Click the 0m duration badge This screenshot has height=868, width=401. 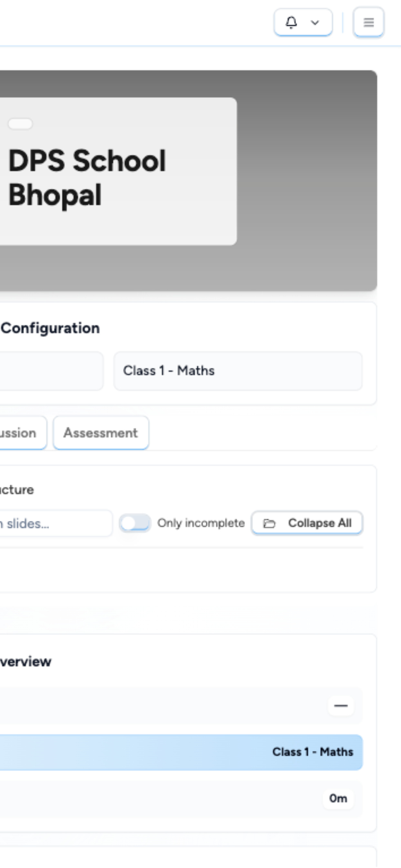[x=338, y=798]
